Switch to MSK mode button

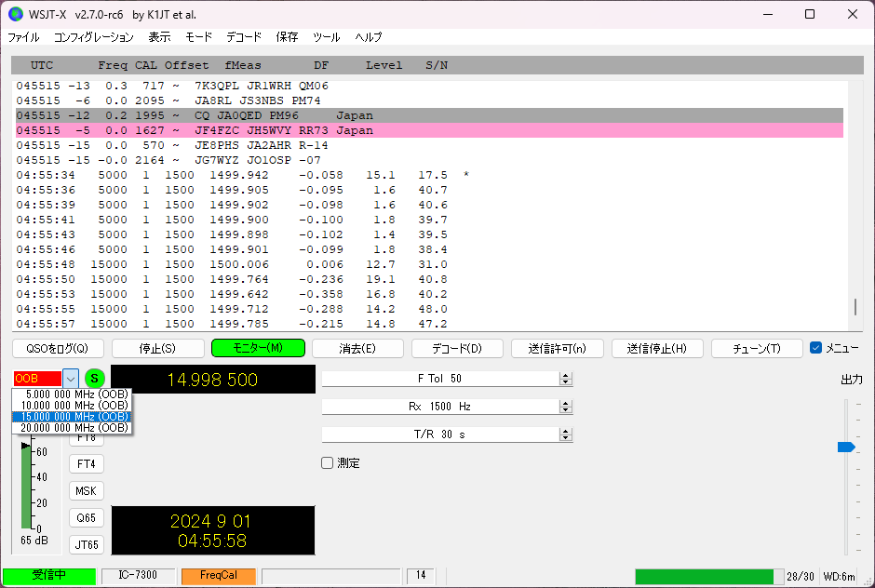click(x=87, y=491)
